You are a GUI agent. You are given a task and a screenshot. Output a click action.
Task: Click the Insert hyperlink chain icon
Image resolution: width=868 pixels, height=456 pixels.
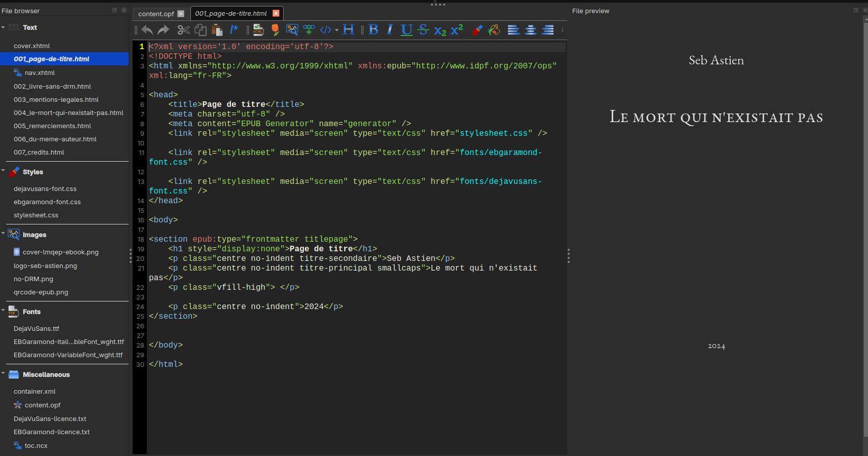(309, 30)
